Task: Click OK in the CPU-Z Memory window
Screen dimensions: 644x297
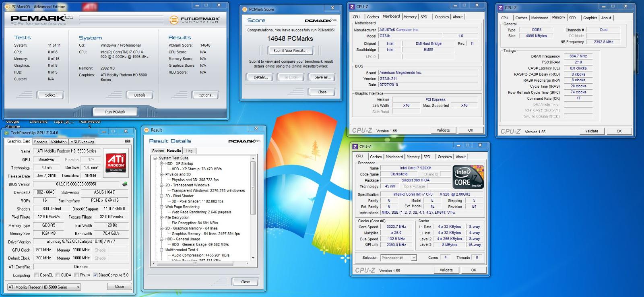Action: 619,131
